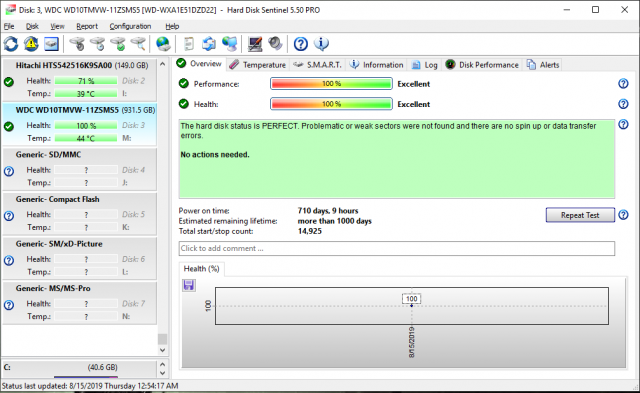
Task: Switch to the Overview tab
Action: [200, 64]
